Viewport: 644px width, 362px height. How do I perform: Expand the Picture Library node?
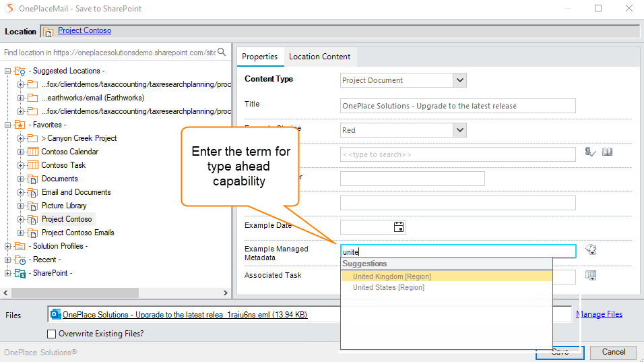(x=20, y=206)
